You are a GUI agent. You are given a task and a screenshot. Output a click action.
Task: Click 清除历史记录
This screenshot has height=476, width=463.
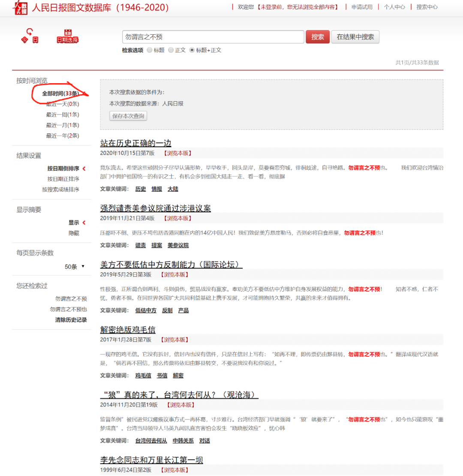click(x=71, y=320)
